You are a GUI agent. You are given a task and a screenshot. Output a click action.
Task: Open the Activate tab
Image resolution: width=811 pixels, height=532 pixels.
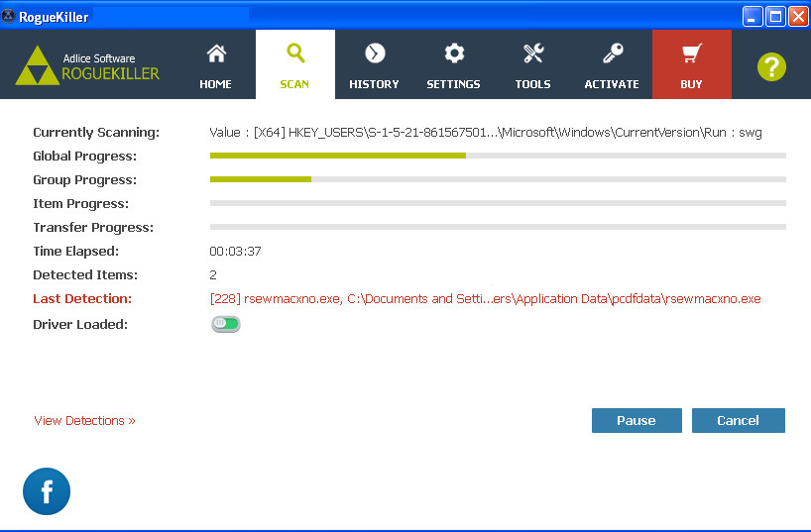(x=612, y=64)
